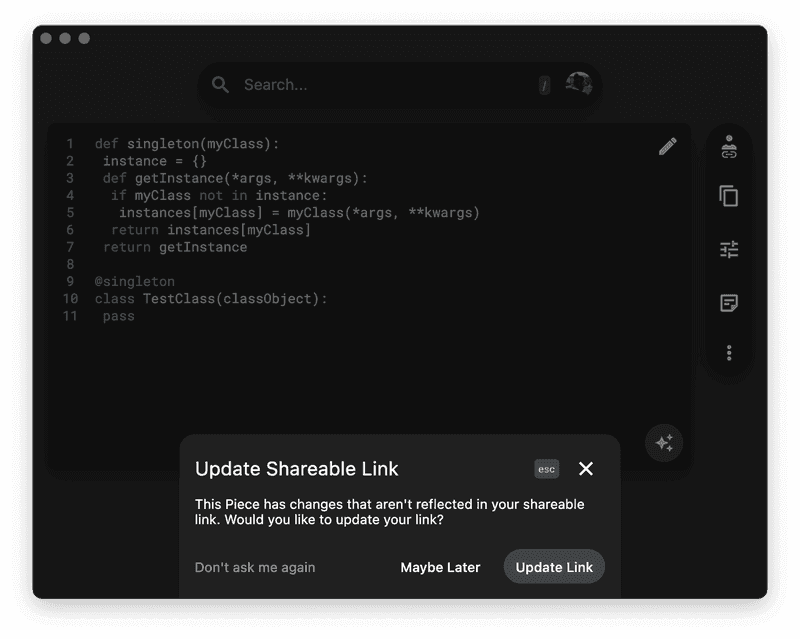
Task: Activate the sparkle AI copilot icon
Action: pos(662,443)
